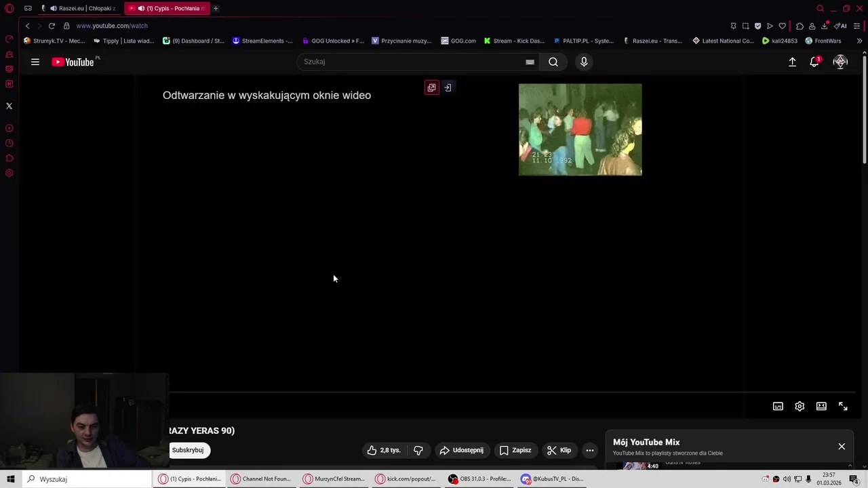
Task: Select the Cypis - Pochłania browser tab
Action: [167, 8]
